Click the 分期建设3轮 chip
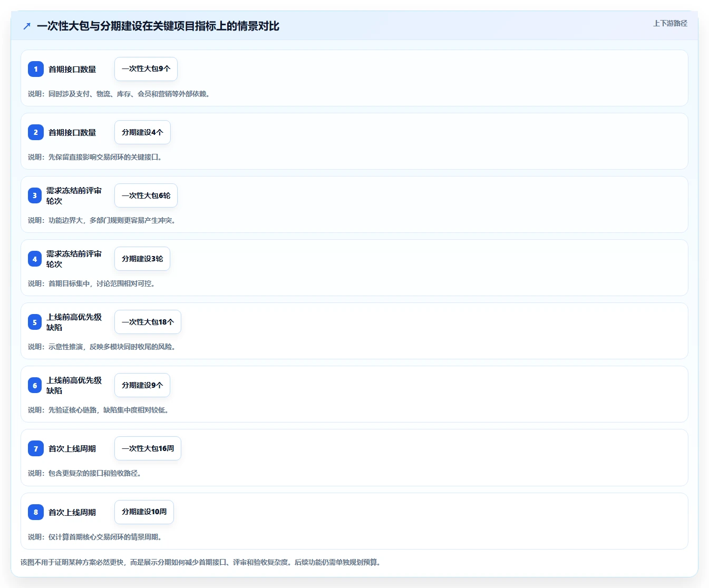Viewport: 709px width, 588px height. coord(142,259)
